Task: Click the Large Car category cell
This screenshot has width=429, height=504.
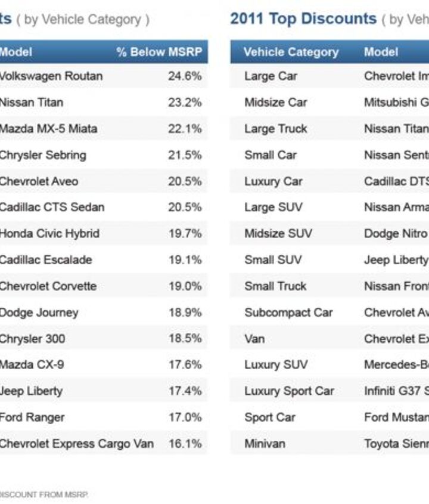Action: click(271, 76)
